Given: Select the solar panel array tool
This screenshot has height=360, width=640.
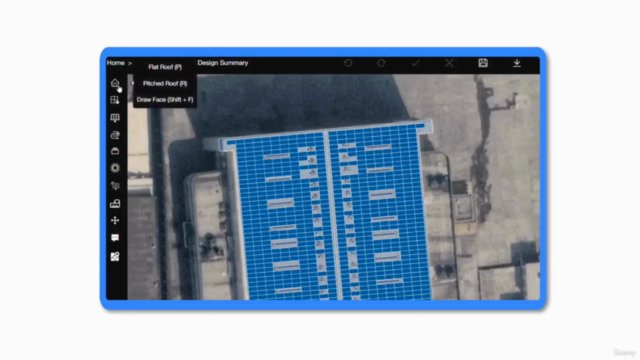Looking at the screenshot, I should pos(115,118).
